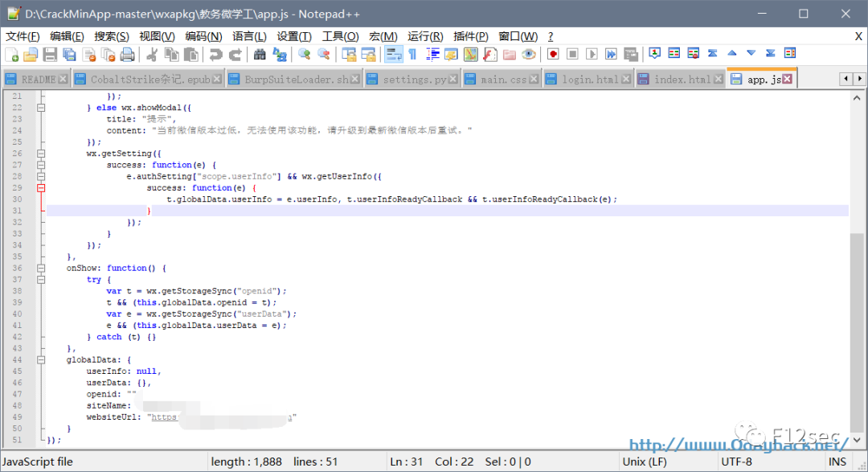Open the 编辑(E) menu

tap(67, 36)
